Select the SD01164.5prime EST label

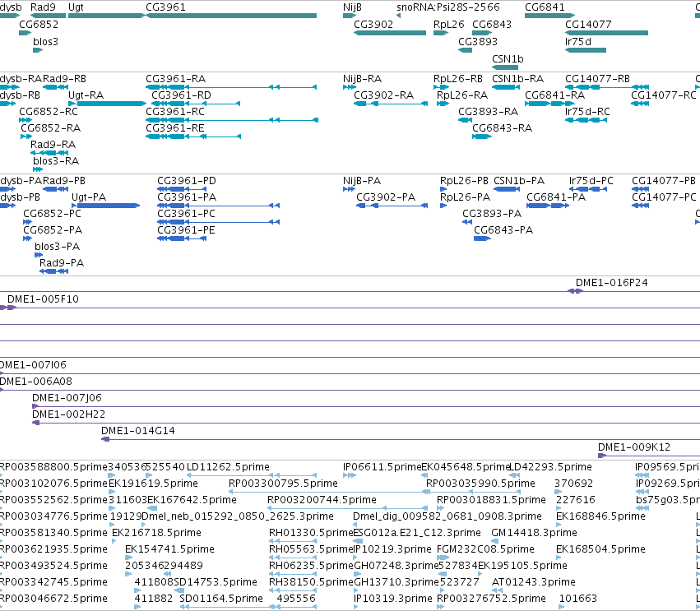(221, 599)
